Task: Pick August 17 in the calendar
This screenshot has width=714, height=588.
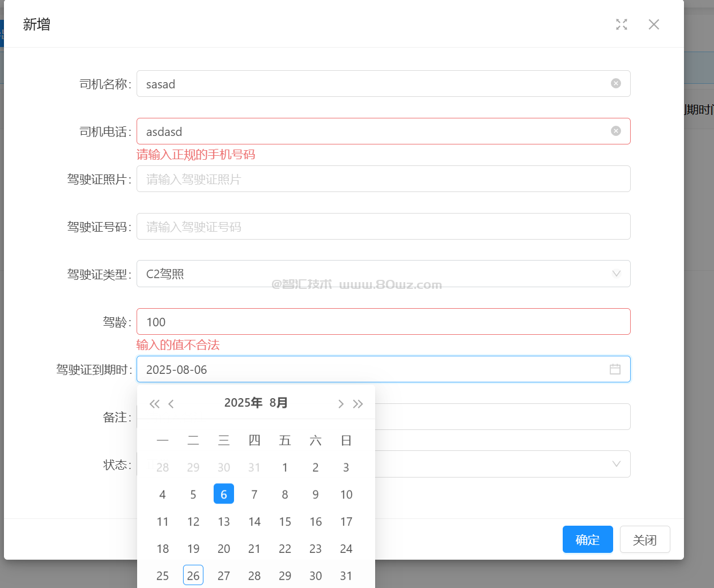Action: pos(346,522)
